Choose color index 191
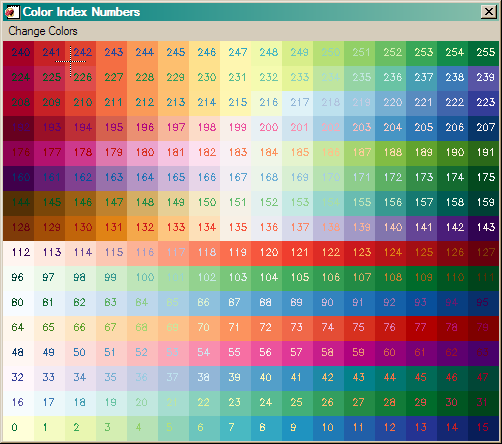502x444 pixels. point(484,153)
